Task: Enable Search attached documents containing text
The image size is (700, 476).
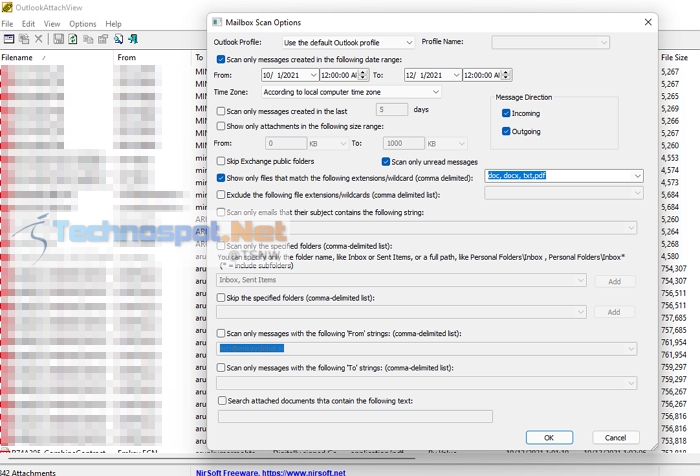Action: point(222,401)
